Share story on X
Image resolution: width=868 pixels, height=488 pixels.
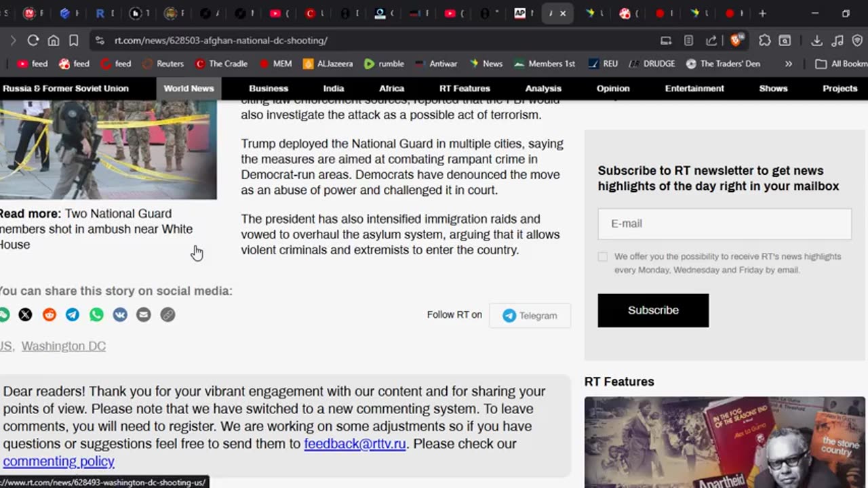(x=25, y=314)
